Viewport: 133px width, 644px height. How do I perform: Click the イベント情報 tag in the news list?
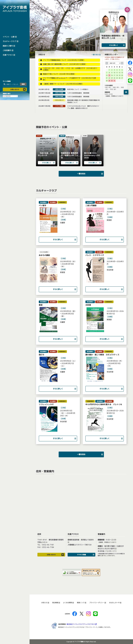59,106
